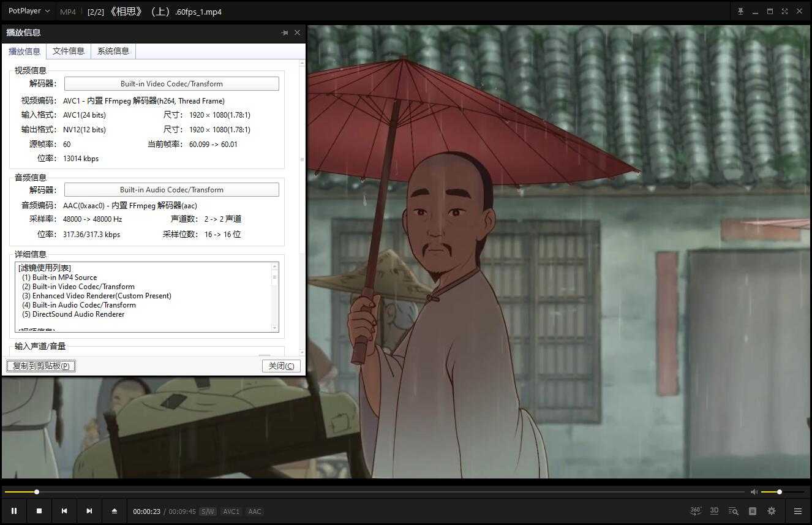The width and height of the screenshot is (812, 525).
Task: Stop playback with the stop button
Action: (39, 511)
